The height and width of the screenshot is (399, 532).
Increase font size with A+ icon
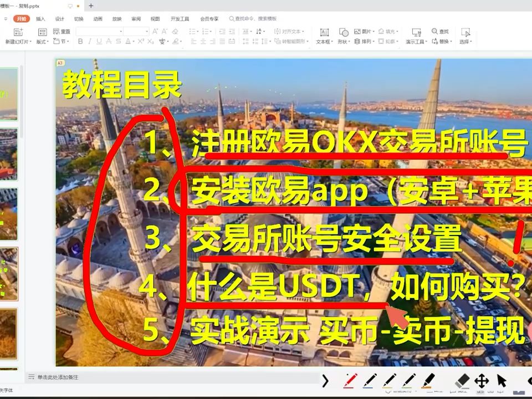pyautogui.click(x=155, y=32)
